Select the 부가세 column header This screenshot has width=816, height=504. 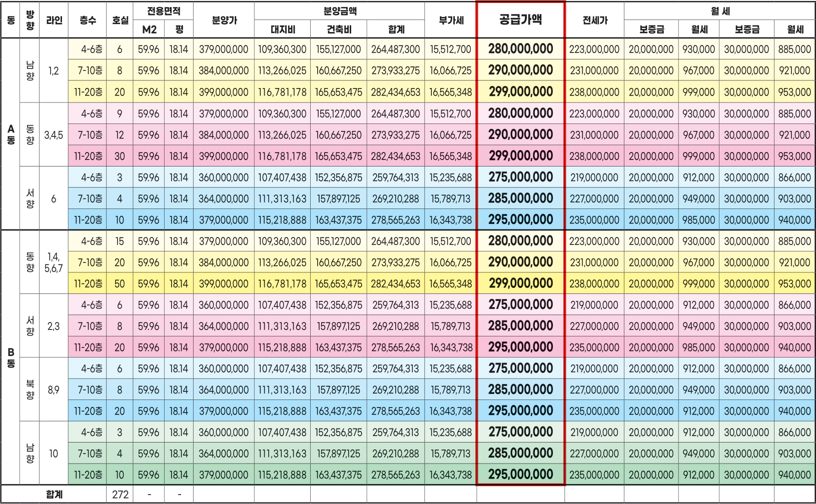click(450, 20)
